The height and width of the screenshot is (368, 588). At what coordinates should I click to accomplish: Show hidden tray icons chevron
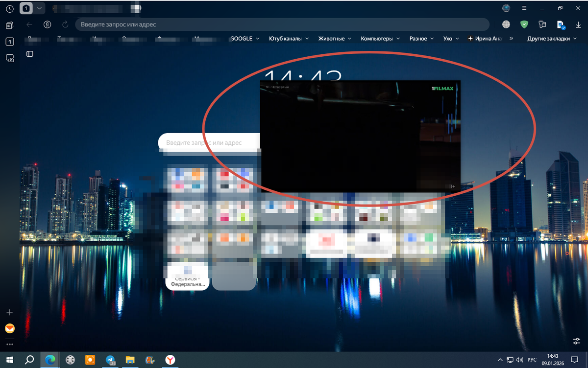[500, 360]
